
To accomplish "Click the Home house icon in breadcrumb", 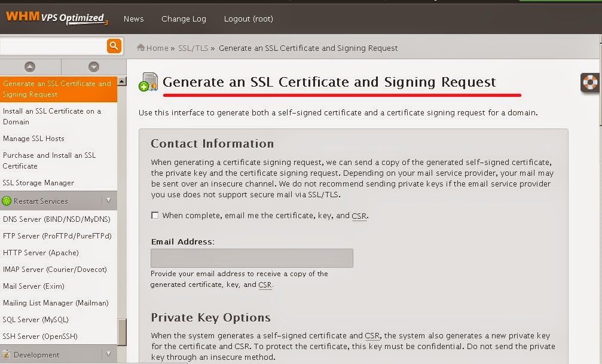I will point(140,48).
